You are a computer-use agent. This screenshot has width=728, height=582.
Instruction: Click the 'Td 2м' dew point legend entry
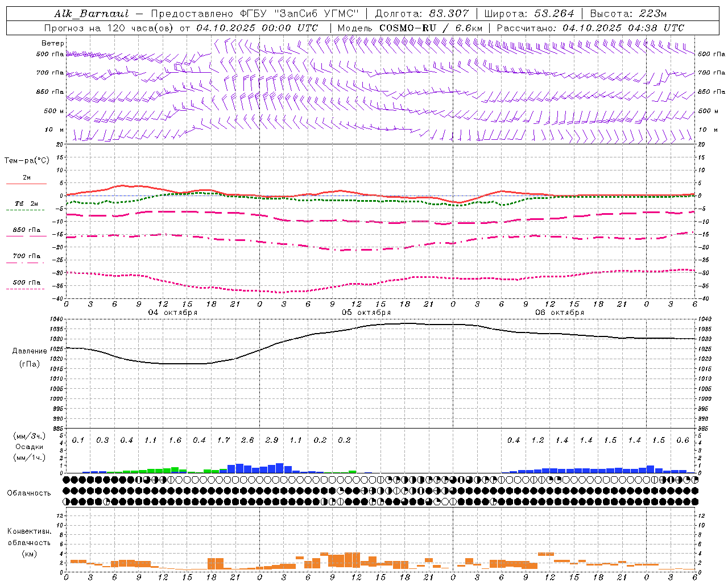27,203
